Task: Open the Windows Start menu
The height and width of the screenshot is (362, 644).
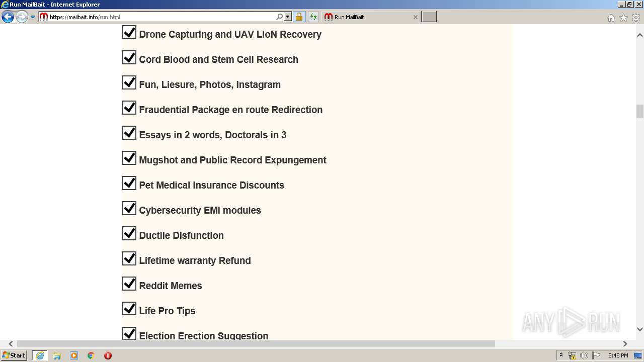Action: coord(14,355)
